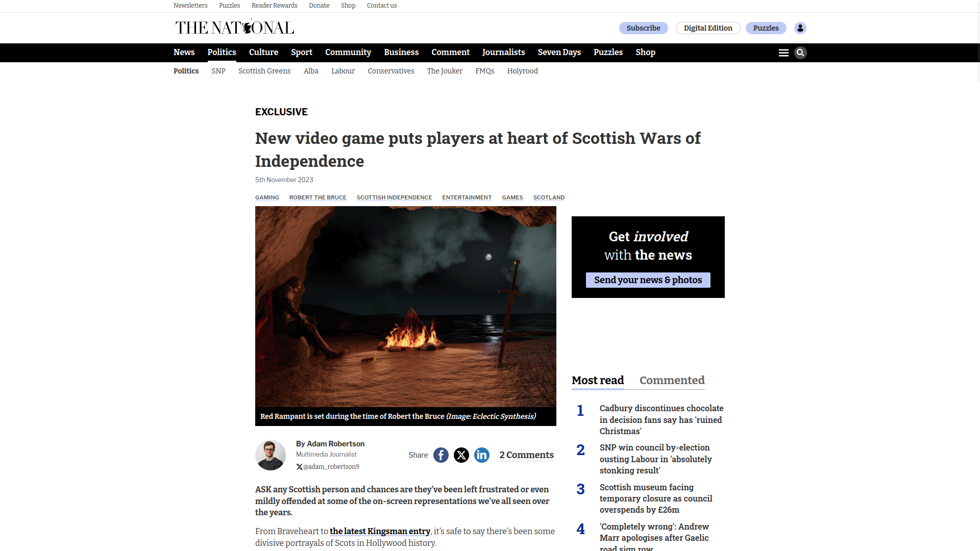Open the News section
The width and height of the screenshot is (980, 551).
[184, 52]
